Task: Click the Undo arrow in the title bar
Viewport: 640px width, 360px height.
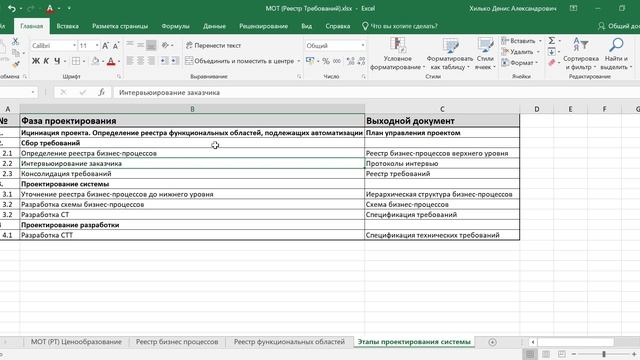Action: [x=11, y=8]
